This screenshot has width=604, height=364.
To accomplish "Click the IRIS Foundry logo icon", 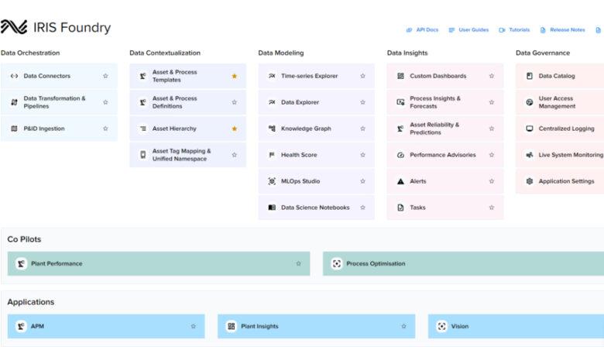I will point(14,27).
